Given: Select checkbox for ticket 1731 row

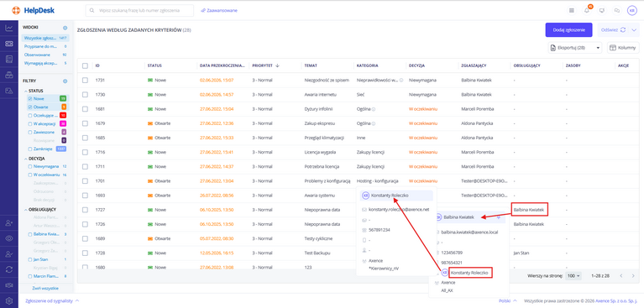Looking at the screenshot, I should [x=85, y=80].
